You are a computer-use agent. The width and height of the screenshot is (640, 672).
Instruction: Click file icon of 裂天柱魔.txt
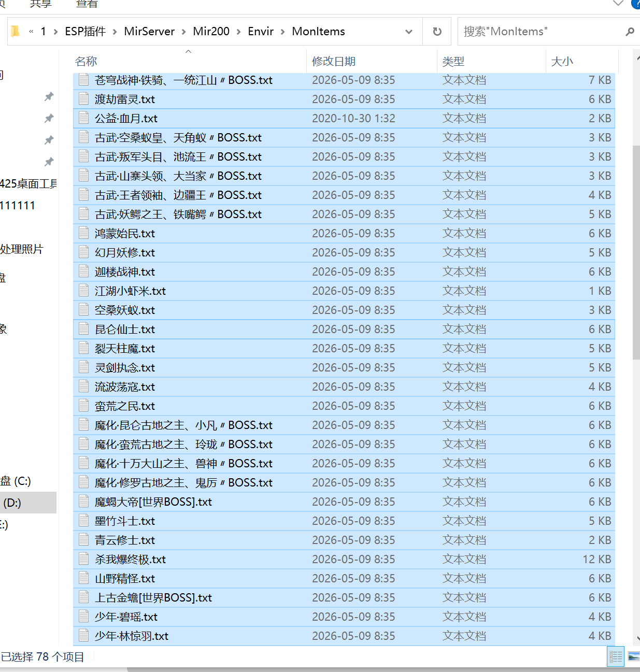(83, 348)
